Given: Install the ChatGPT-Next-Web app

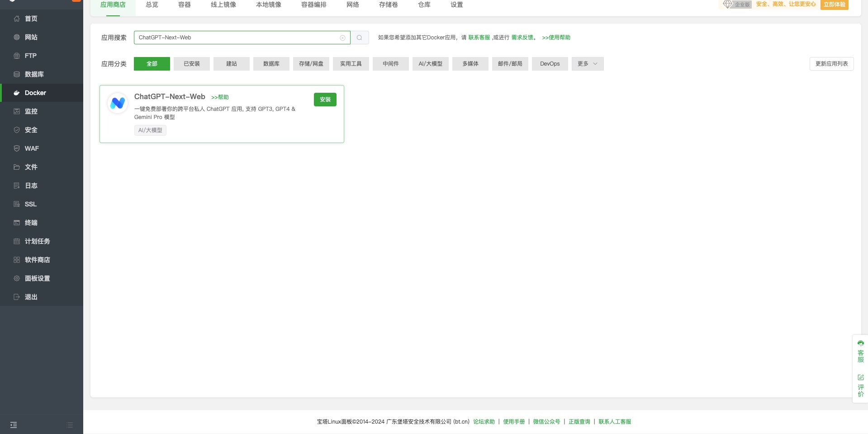Looking at the screenshot, I should 325,100.
